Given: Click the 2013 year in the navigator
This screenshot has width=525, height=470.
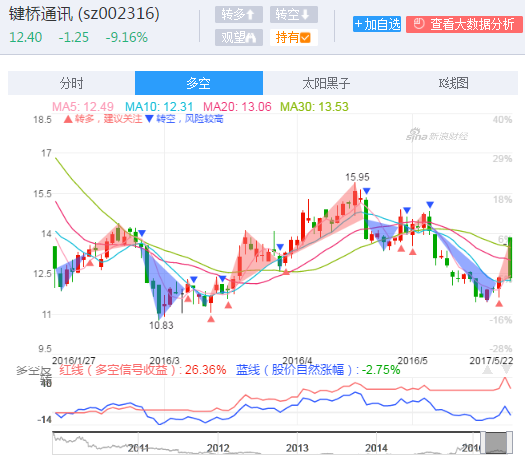Looking at the screenshot, I should click(x=297, y=448).
